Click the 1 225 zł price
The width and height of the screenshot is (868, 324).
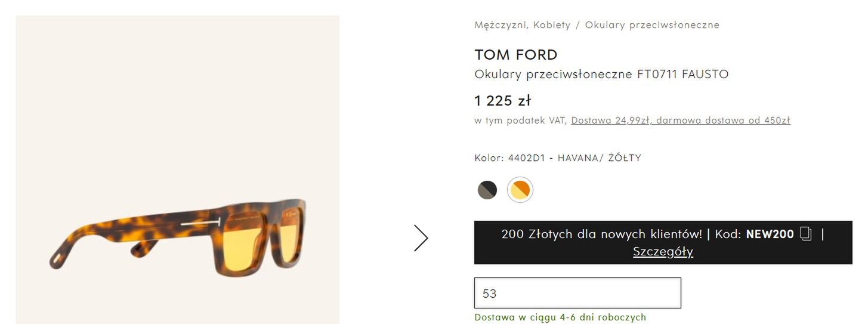coord(503,100)
